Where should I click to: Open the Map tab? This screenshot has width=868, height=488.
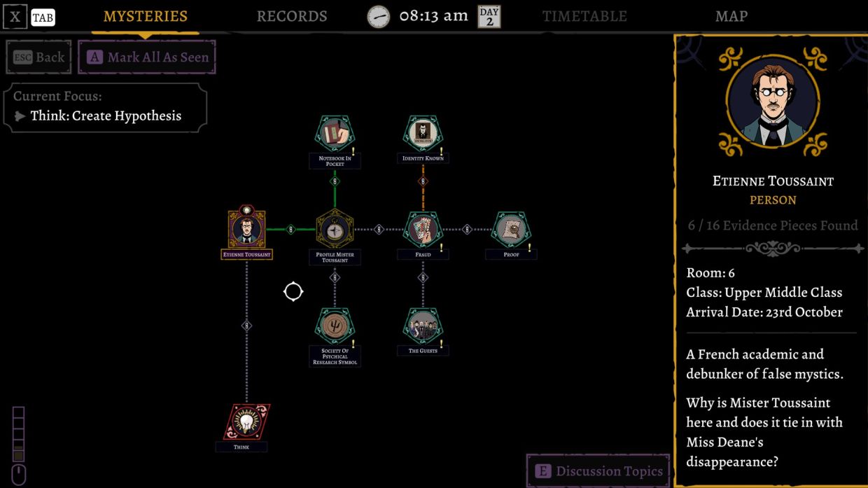tap(731, 16)
